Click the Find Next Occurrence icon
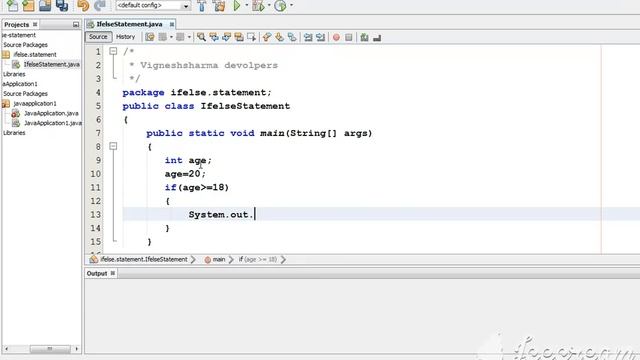 [226, 37]
